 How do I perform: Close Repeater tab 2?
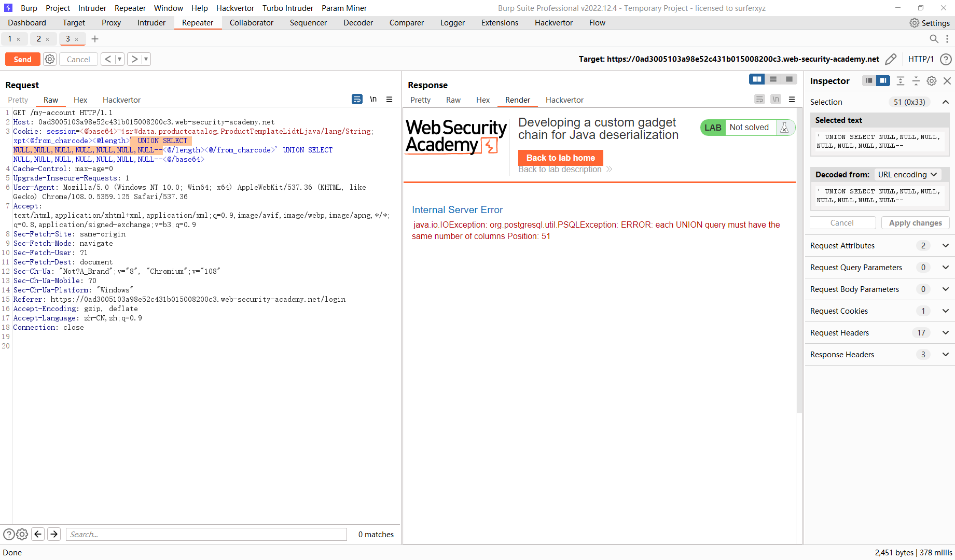pyautogui.click(x=48, y=39)
